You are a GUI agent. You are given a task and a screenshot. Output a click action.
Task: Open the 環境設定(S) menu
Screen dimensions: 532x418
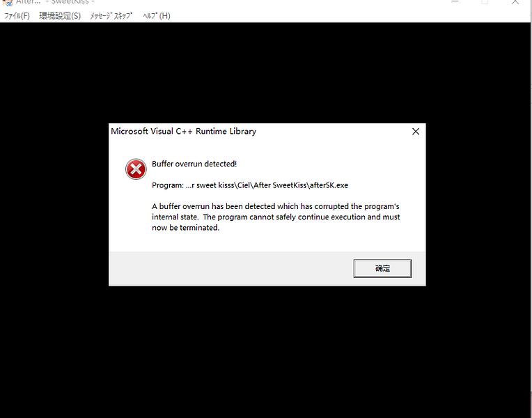pyautogui.click(x=60, y=15)
